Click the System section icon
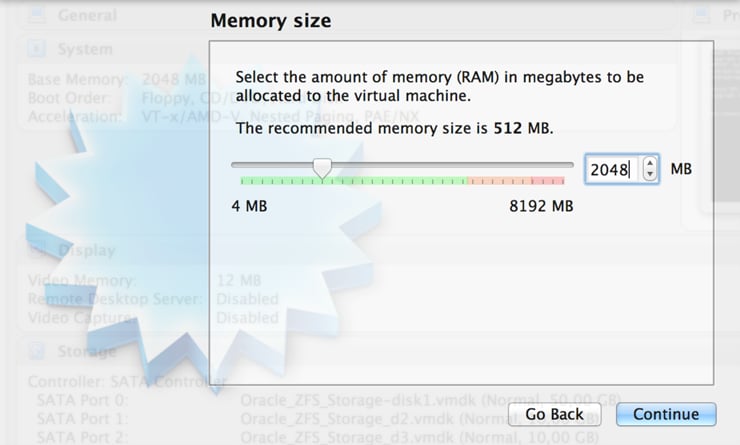The image size is (740, 445). pyautogui.click(x=37, y=49)
